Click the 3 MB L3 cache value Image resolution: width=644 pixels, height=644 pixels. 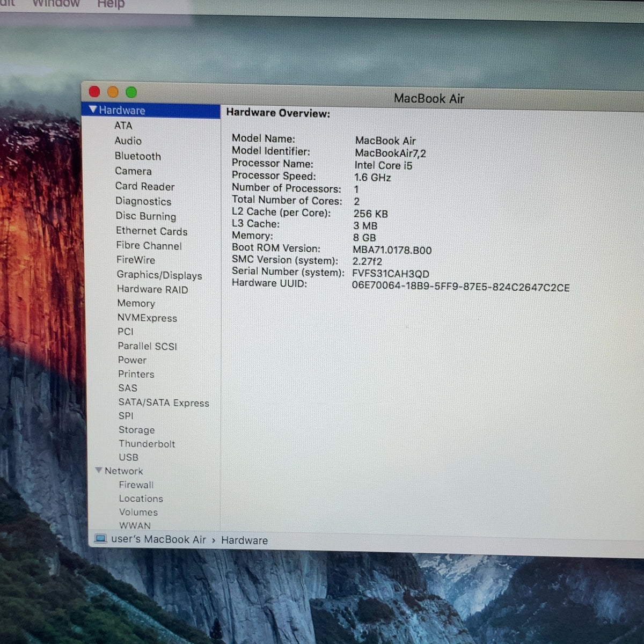(x=365, y=226)
